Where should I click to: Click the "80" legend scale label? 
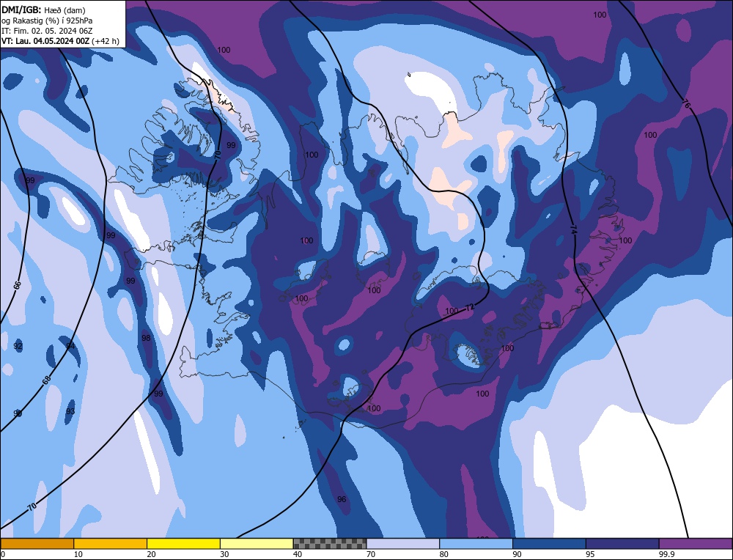click(x=443, y=554)
